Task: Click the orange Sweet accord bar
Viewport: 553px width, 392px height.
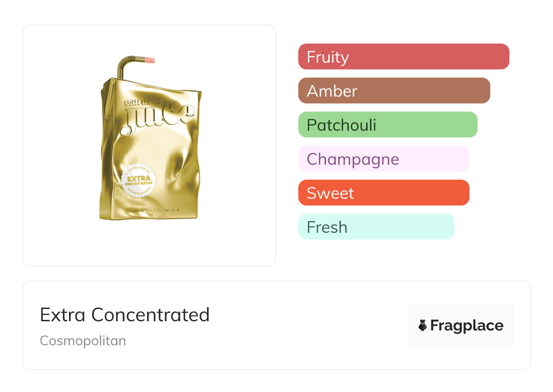Action: coord(383,193)
